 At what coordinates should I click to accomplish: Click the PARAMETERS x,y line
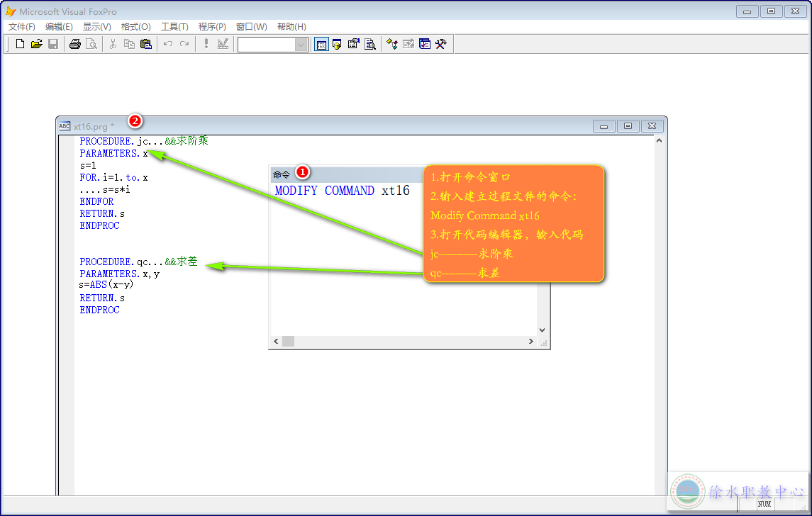pyautogui.click(x=120, y=274)
